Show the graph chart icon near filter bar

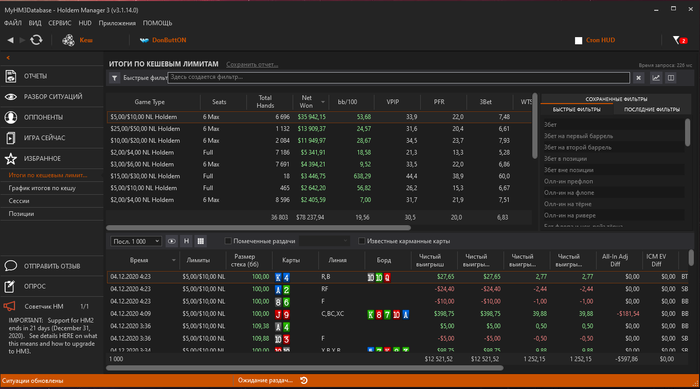(x=656, y=78)
